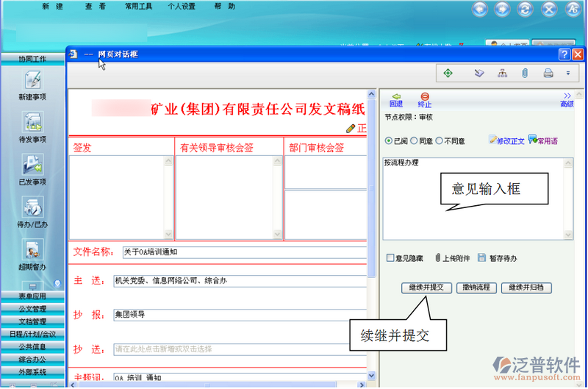Select the 同意 radio option
Image resolution: width=588 pixels, height=389 pixels.
click(414, 140)
